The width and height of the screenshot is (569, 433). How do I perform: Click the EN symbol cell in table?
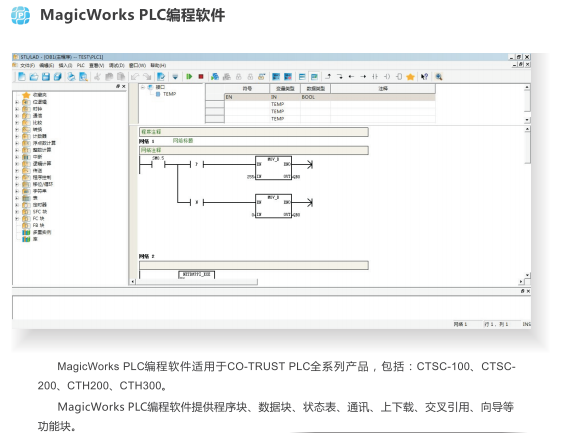(x=247, y=97)
